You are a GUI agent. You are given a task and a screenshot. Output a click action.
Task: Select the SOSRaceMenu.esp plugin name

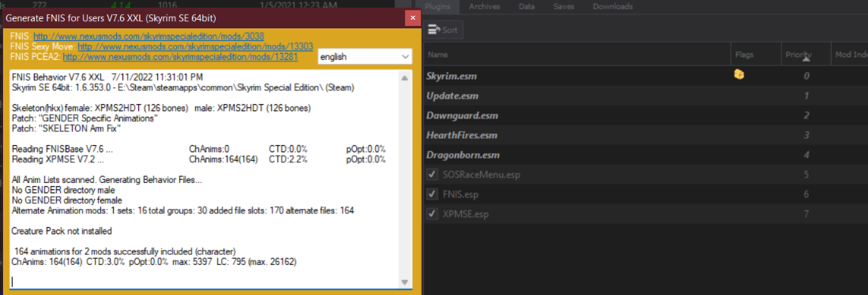[482, 175]
